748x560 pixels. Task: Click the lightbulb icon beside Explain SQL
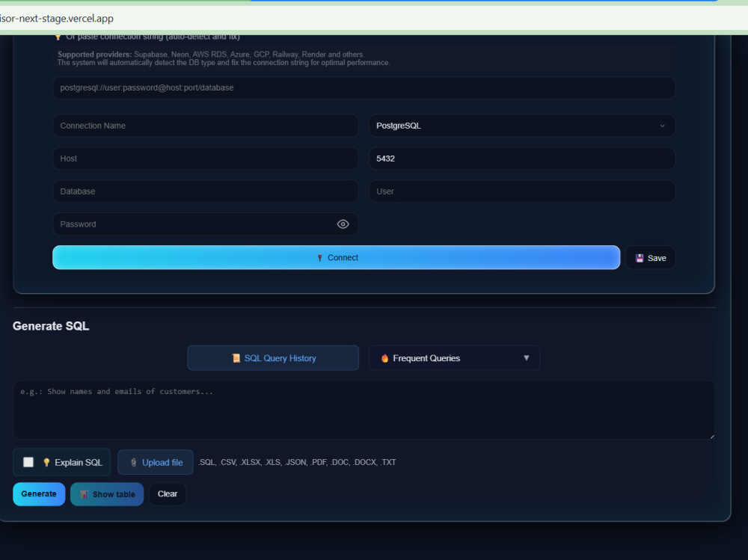click(46, 462)
